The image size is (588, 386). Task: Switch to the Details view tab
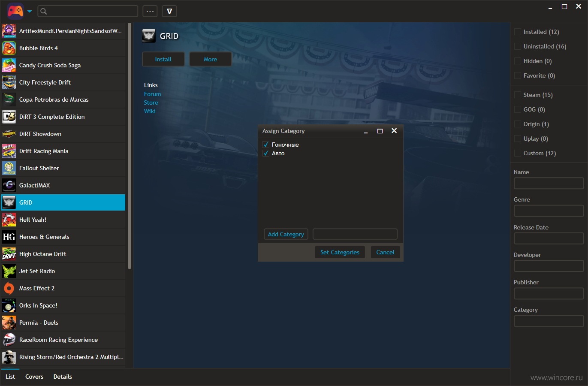[63, 377]
